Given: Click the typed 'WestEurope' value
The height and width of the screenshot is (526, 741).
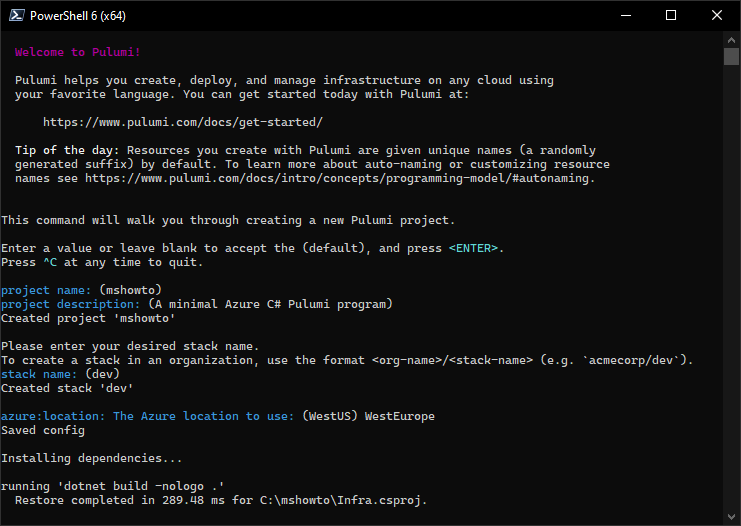Looking at the screenshot, I should (x=400, y=416).
